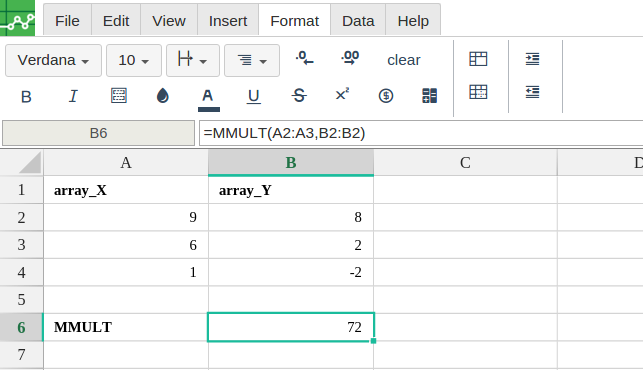
Task: Click the increase indent icon
Action: [x=532, y=59]
